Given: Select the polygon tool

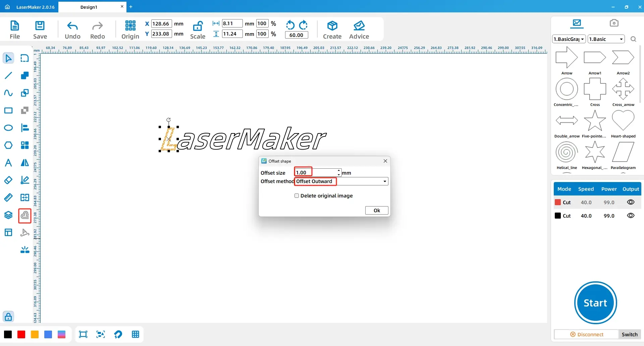Looking at the screenshot, I should 8,145.
